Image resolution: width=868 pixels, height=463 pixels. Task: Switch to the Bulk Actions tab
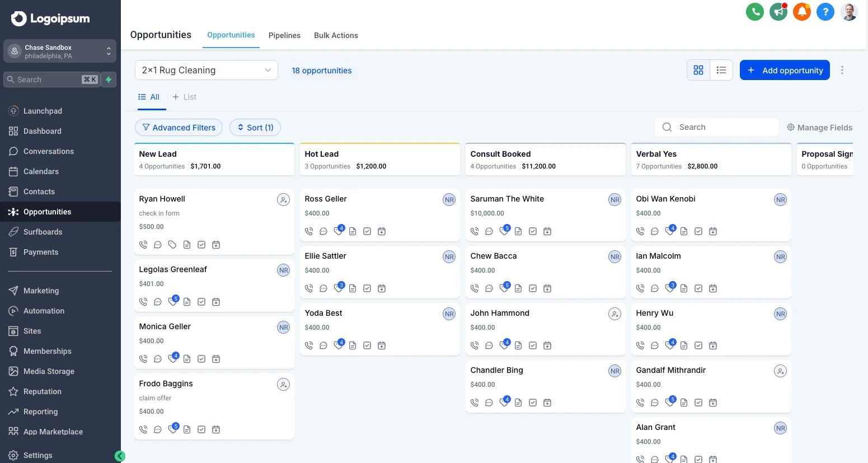[336, 35]
